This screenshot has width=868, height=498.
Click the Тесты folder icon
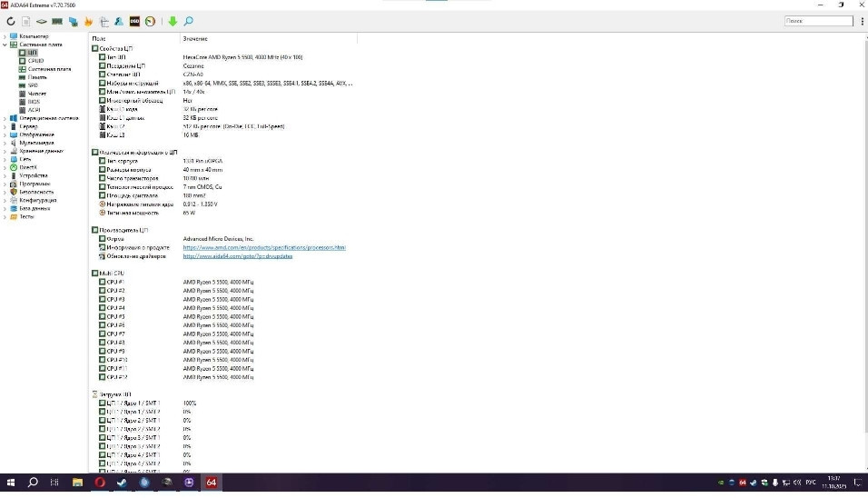coord(14,216)
